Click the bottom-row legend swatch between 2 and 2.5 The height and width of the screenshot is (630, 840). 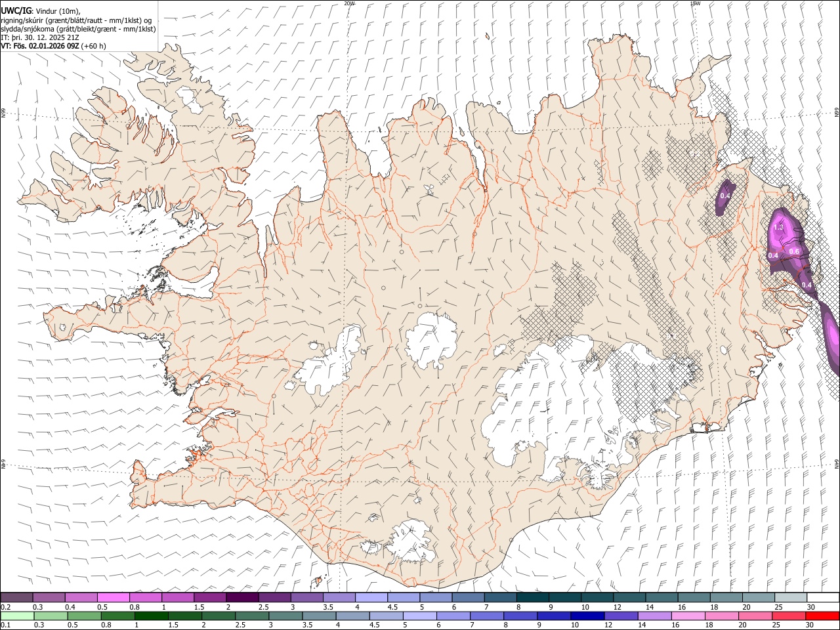tap(218, 616)
